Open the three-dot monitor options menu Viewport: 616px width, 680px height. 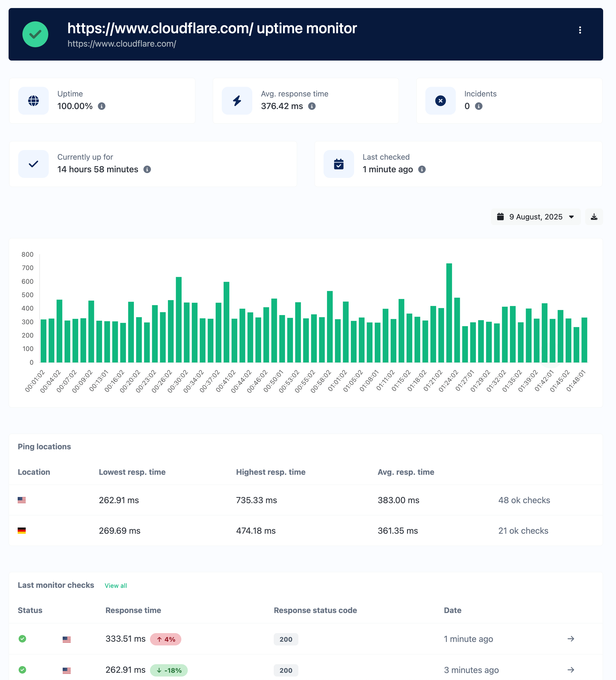tap(580, 30)
